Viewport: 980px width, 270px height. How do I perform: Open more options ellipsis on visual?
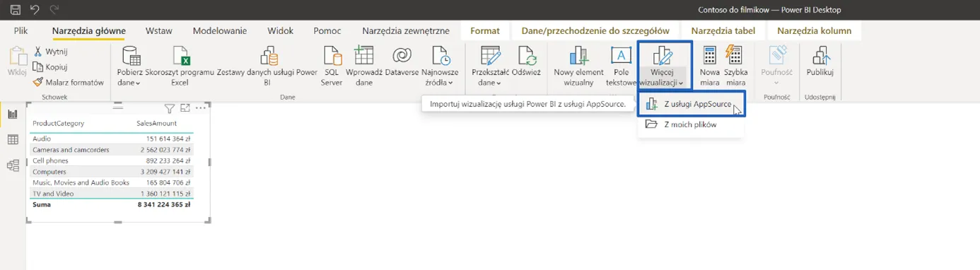(x=201, y=108)
